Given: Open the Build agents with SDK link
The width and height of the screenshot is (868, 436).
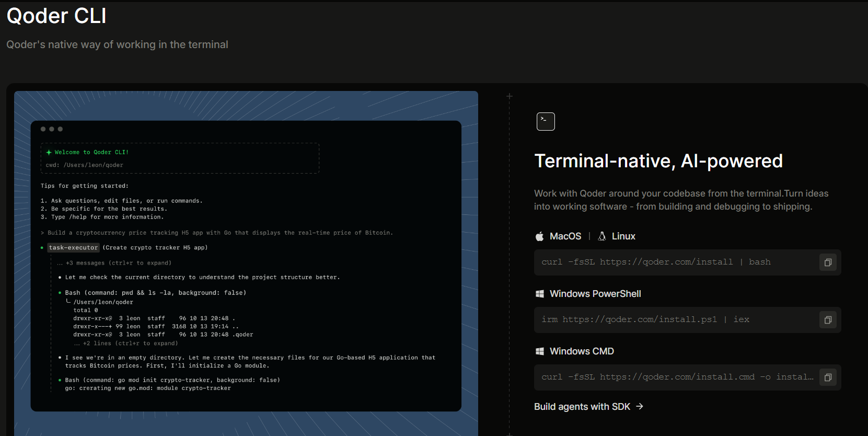Looking at the screenshot, I should [588, 407].
